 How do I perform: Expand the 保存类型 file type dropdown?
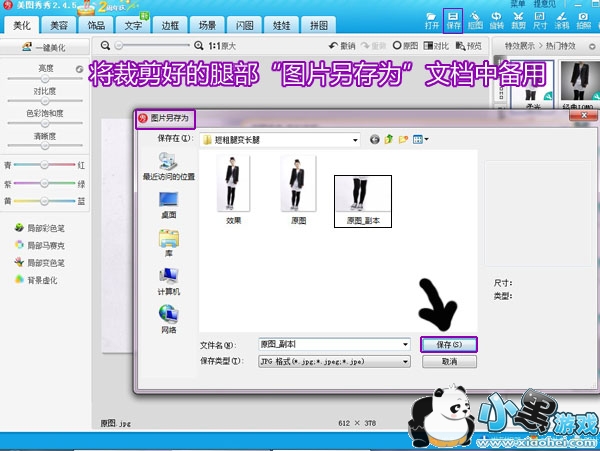tap(405, 361)
